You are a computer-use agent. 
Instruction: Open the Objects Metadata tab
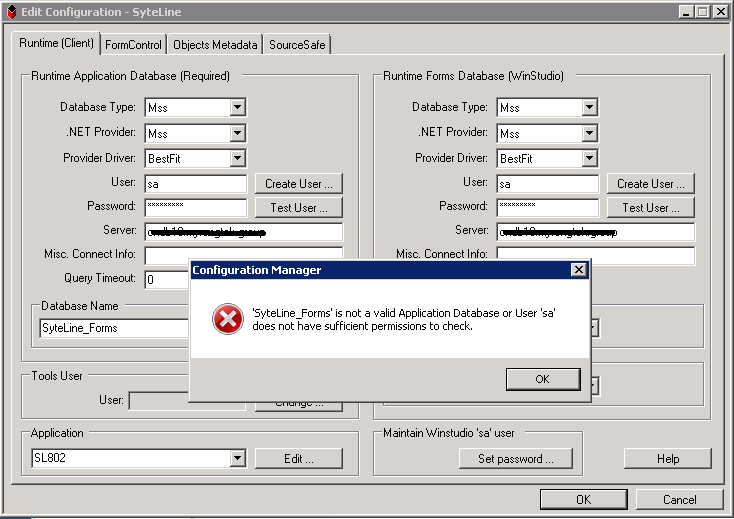215,45
